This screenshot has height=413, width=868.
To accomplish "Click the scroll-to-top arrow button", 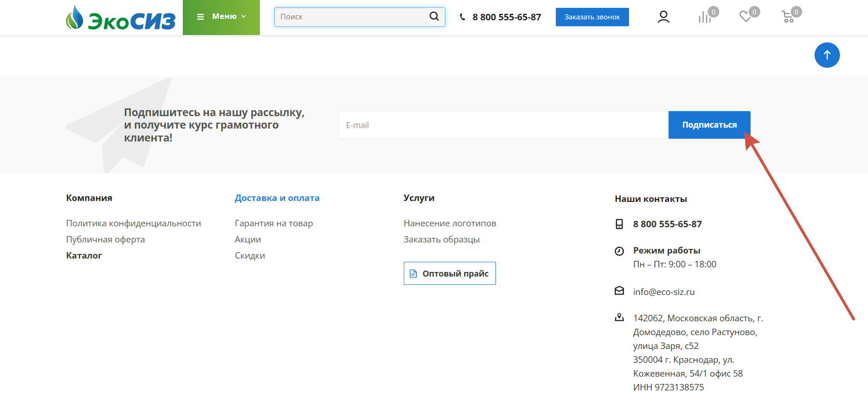I will point(827,55).
